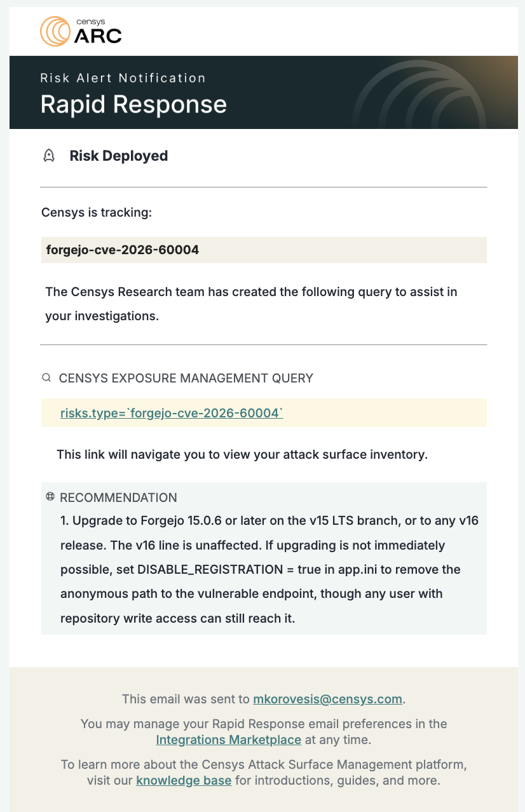
Task: Click the attack surface inventory note
Action: pos(242,455)
